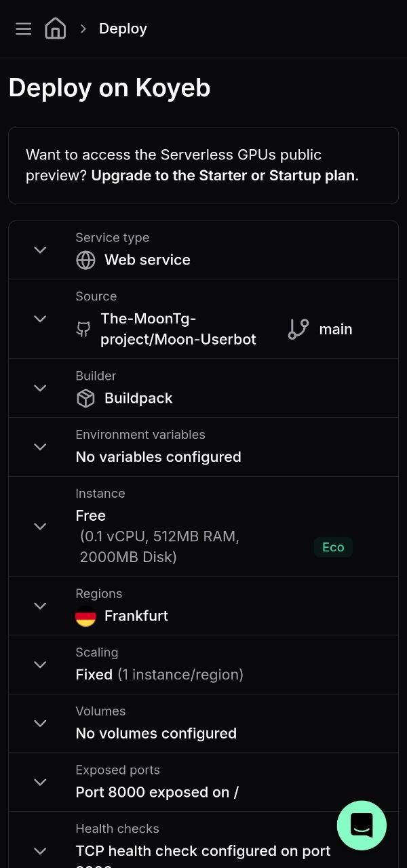Image resolution: width=407 pixels, height=868 pixels.
Task: Expand the Service type section
Action: tap(39, 250)
